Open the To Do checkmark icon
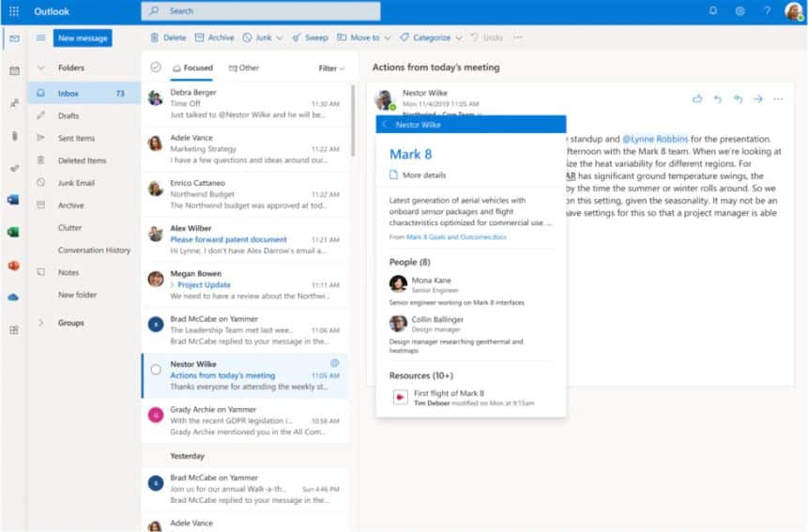 [x=14, y=168]
